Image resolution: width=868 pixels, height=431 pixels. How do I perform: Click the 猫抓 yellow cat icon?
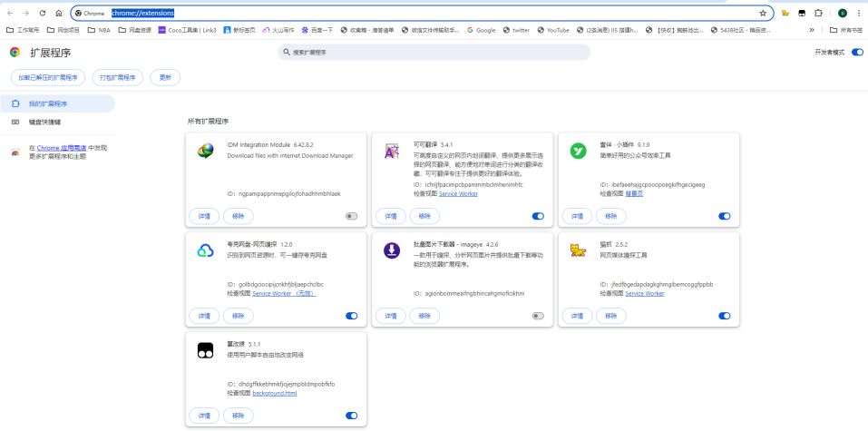point(578,251)
